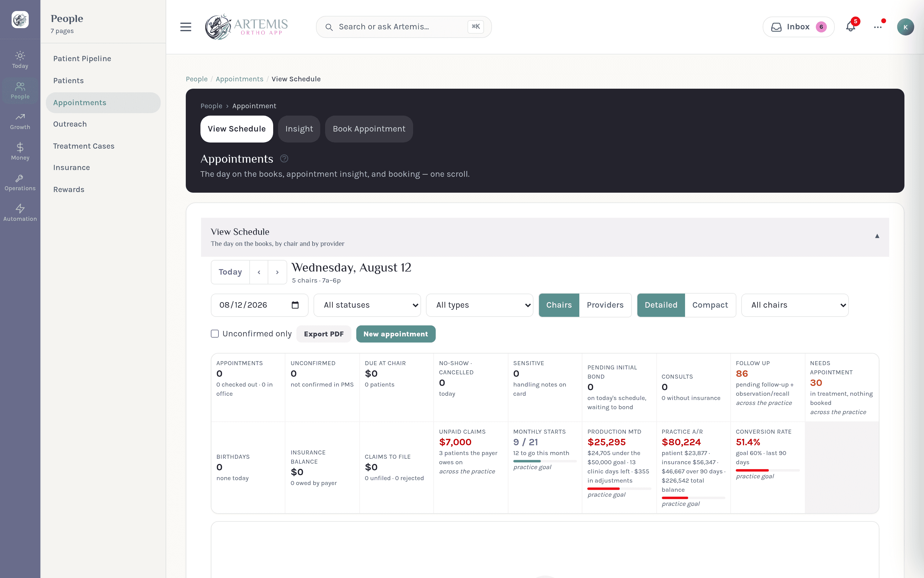Viewport: 924px width, 578px height.
Task: Open the notifications bell
Action: (850, 27)
